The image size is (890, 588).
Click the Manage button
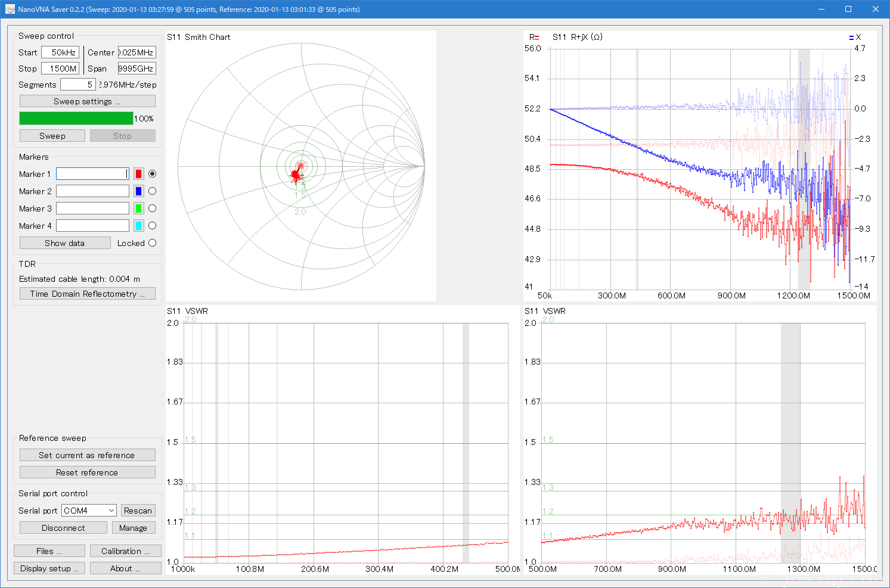(134, 528)
